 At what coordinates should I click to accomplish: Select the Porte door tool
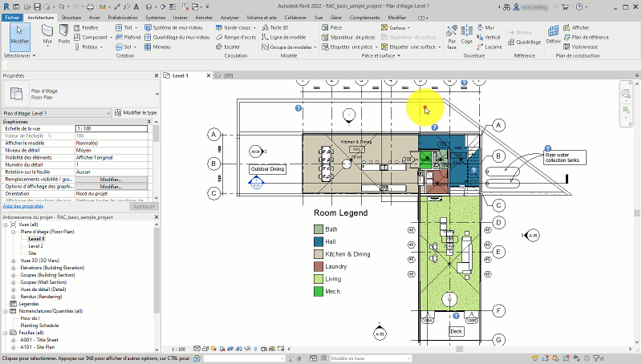[64, 34]
